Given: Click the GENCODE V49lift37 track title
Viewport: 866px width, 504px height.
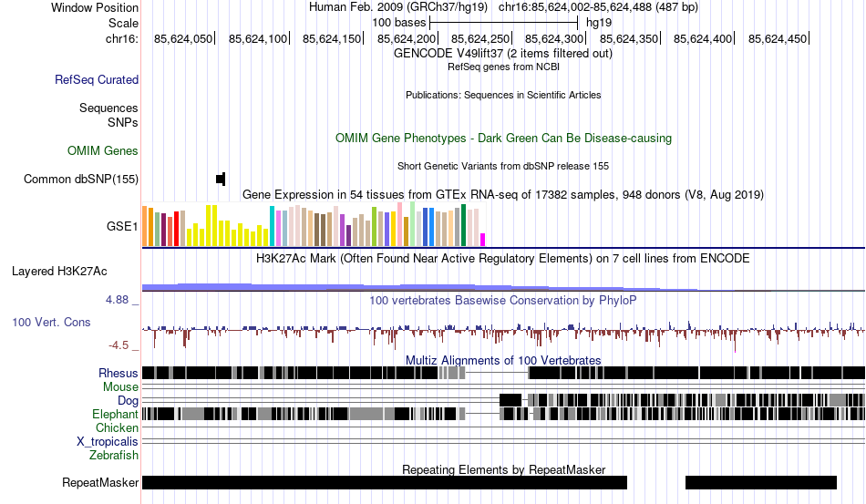Looking at the screenshot, I should coord(503,54).
